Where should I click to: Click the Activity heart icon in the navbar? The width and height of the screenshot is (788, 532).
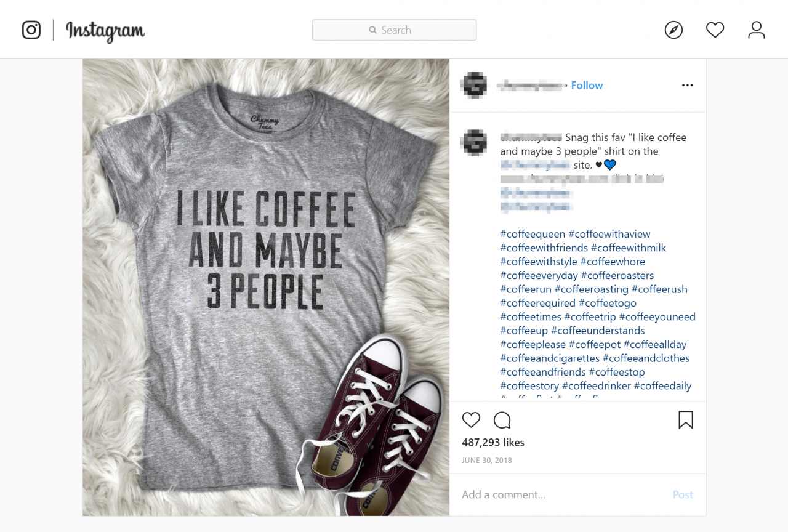click(715, 29)
